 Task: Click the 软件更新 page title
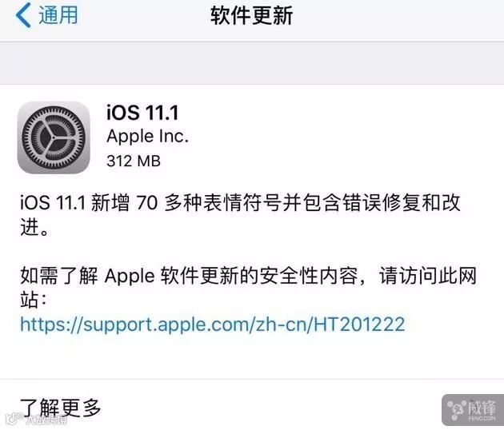pyautogui.click(x=251, y=15)
